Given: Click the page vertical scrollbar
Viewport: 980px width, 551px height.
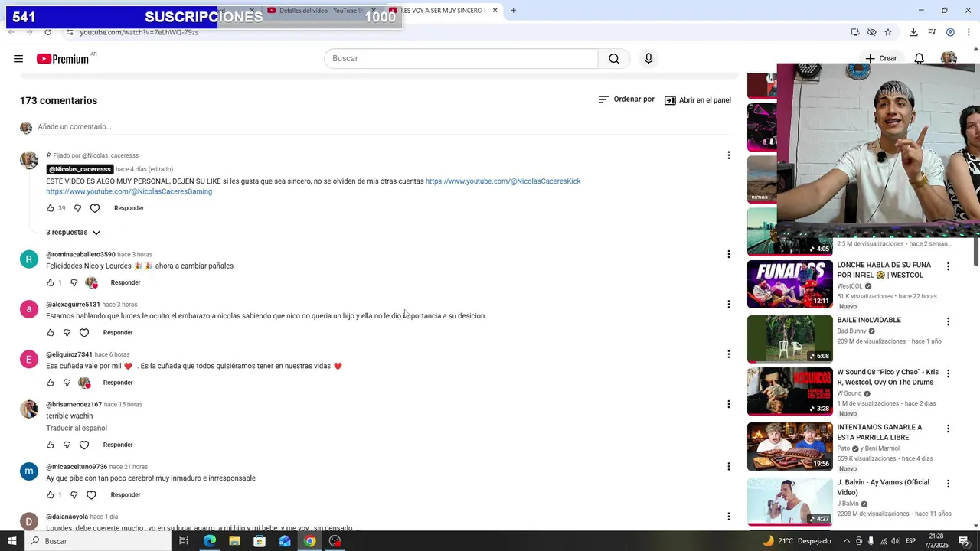Looking at the screenshot, I should click(975, 253).
